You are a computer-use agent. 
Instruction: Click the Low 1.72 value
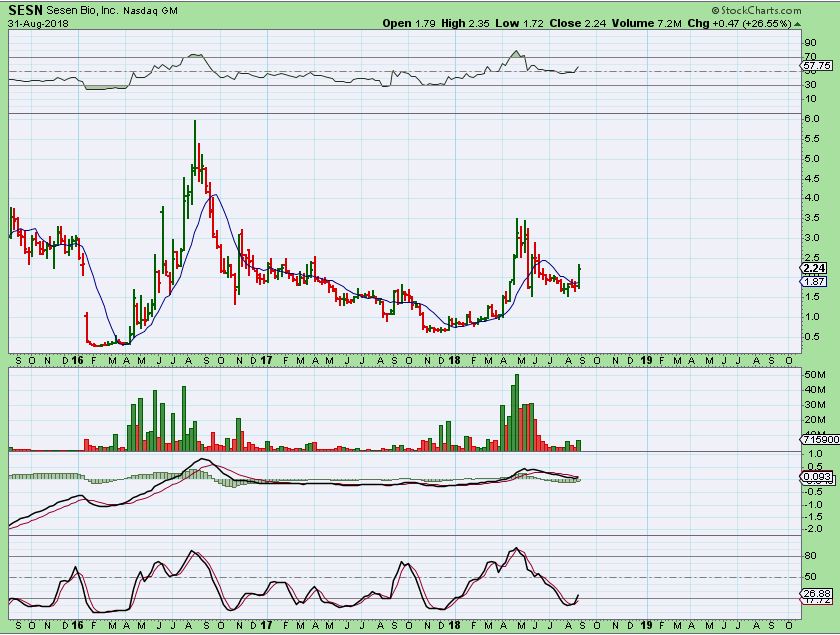pyautogui.click(x=520, y=24)
